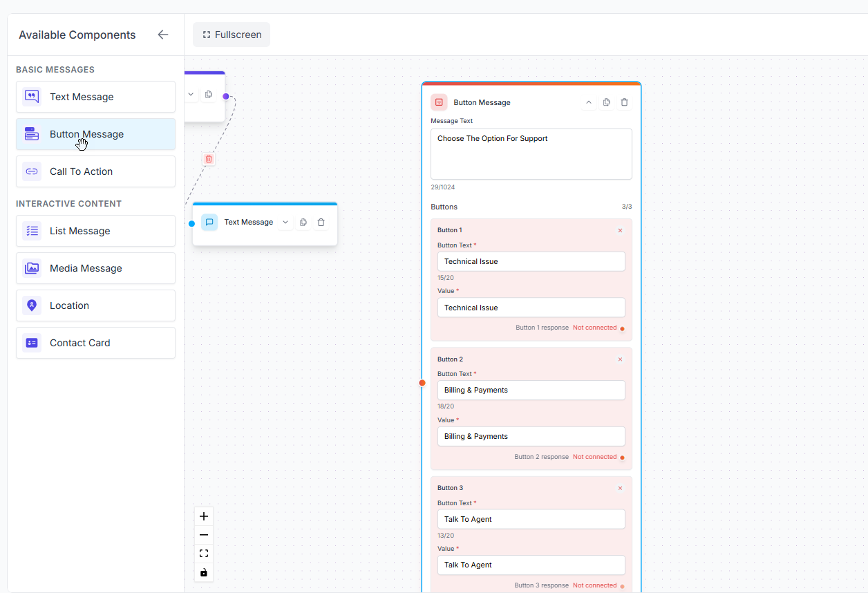
Task: Click the Fullscreen button
Action: pos(231,34)
